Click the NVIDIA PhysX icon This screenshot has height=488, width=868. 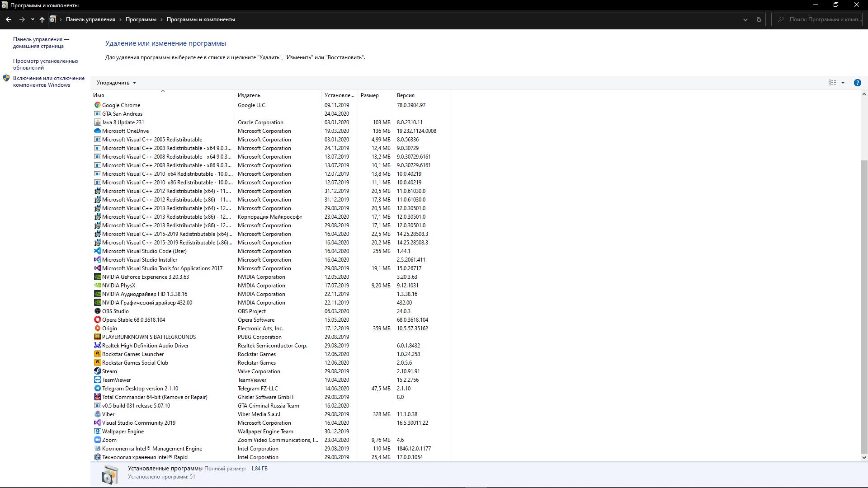[97, 285]
